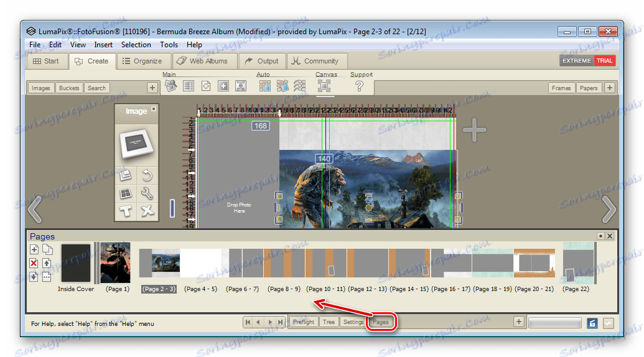This screenshot has width=644, height=357.
Task: Click the Buckets button
Action: [69, 88]
